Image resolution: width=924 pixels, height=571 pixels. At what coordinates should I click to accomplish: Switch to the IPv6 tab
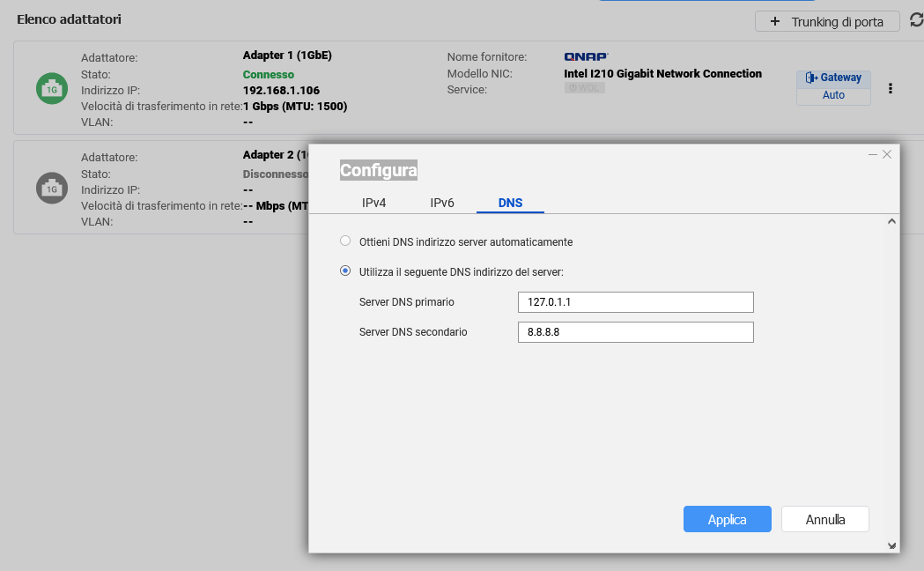(442, 203)
